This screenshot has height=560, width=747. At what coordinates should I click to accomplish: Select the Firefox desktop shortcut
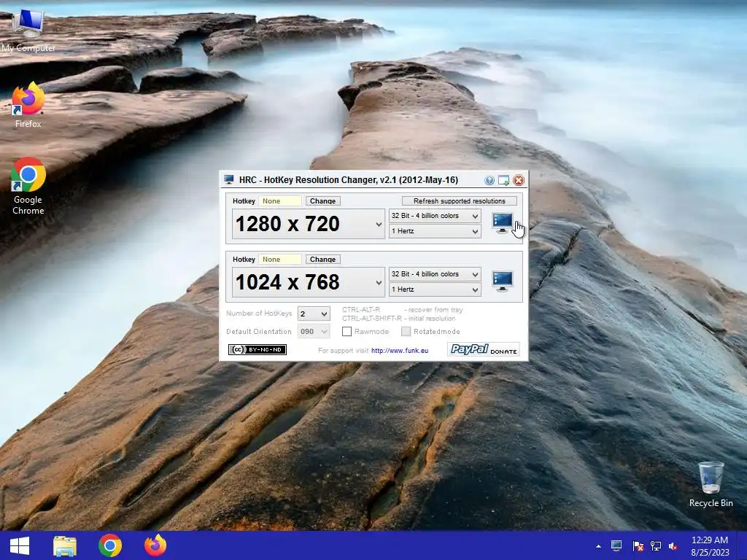coord(28,105)
